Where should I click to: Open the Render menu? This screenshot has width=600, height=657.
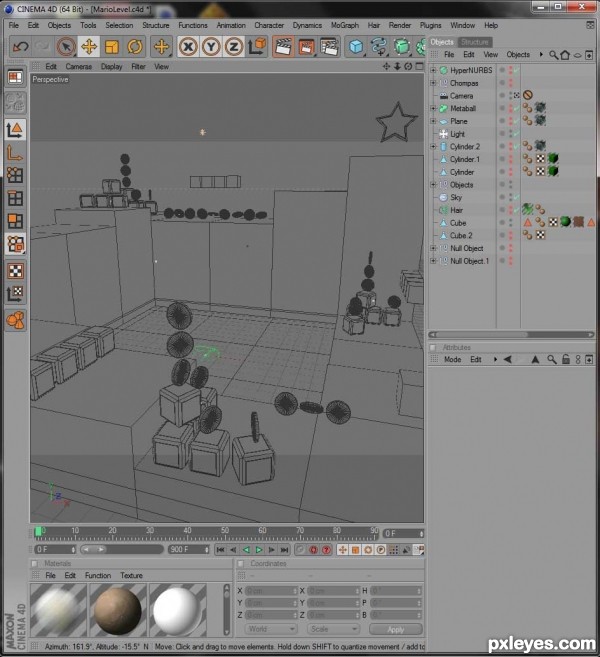pos(400,25)
